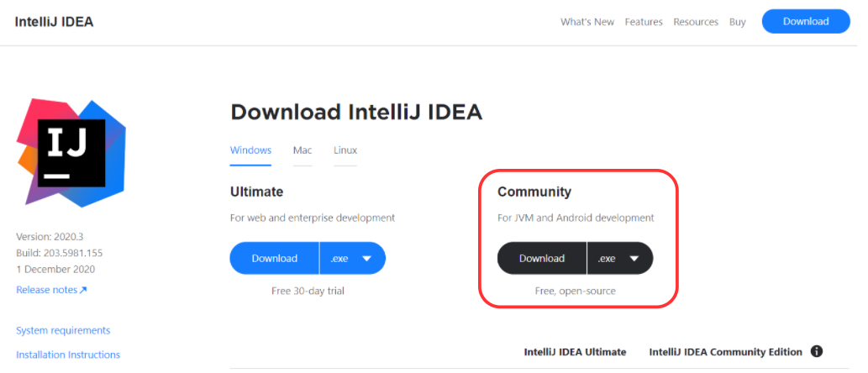Select the Linux tab

345,150
